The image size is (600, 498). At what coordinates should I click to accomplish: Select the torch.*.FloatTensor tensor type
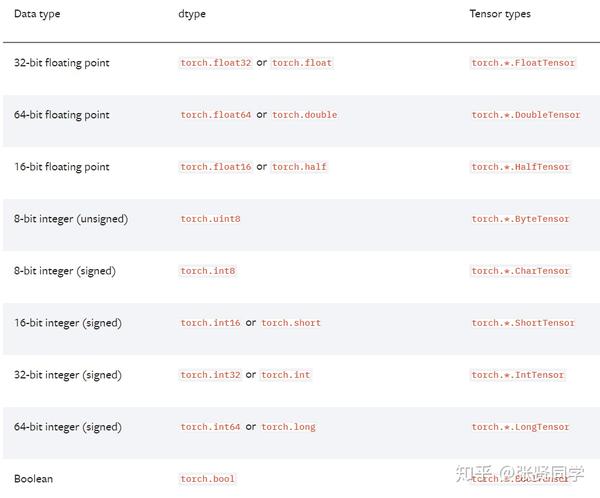point(523,63)
